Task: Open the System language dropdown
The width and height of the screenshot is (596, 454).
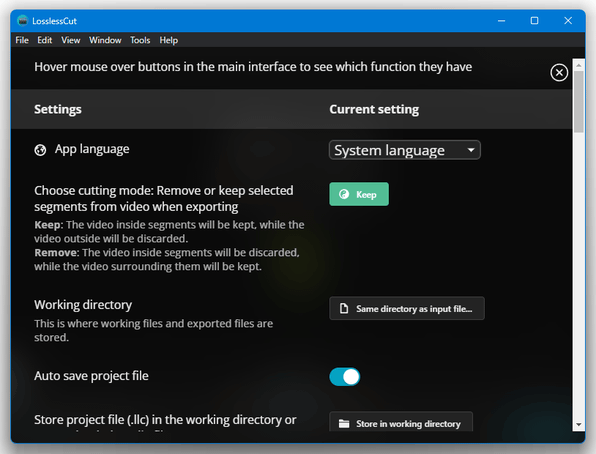Action: coord(404,150)
